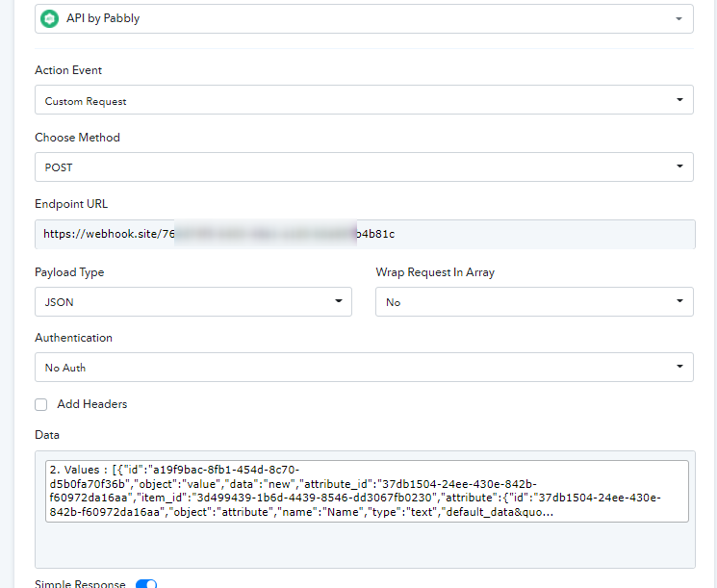Image resolution: width=717 pixels, height=588 pixels.
Task: Click the Add Headers label text
Action: [x=92, y=404]
